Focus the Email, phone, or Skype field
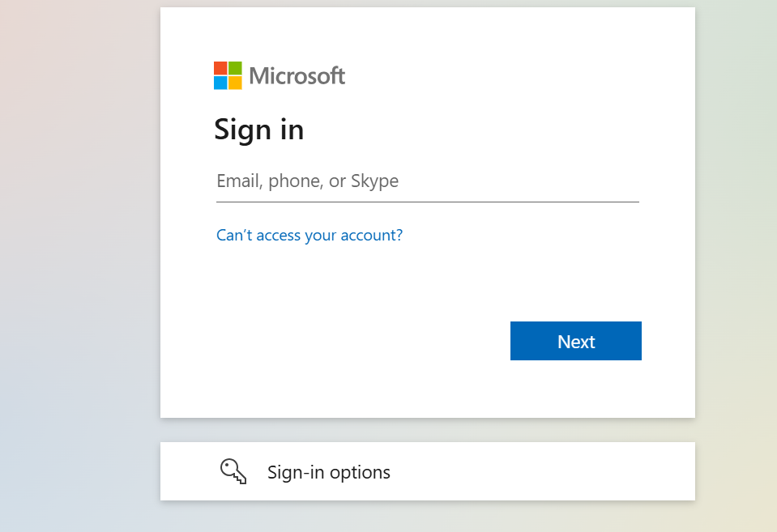777x532 pixels. [428, 181]
